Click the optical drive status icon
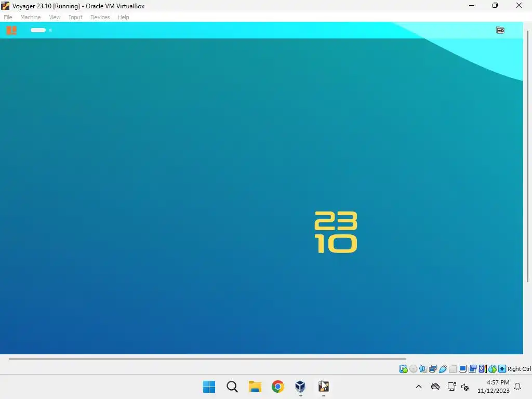Viewport: 532px width, 399px height. pyautogui.click(x=413, y=369)
